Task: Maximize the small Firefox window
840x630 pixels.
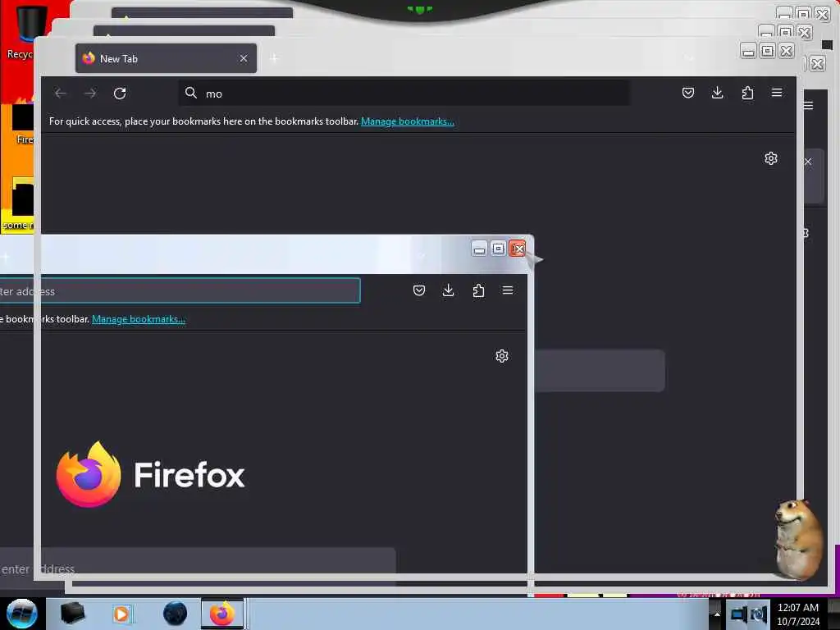Action: [498, 249]
